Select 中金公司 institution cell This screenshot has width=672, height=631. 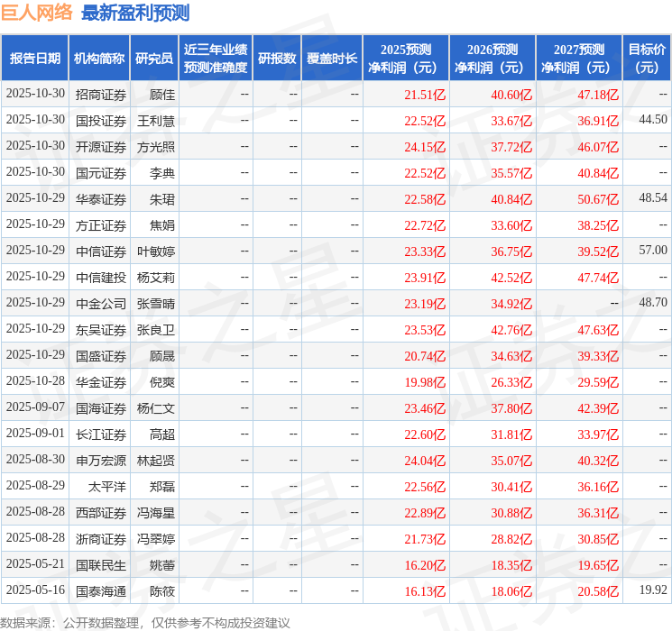(101, 304)
